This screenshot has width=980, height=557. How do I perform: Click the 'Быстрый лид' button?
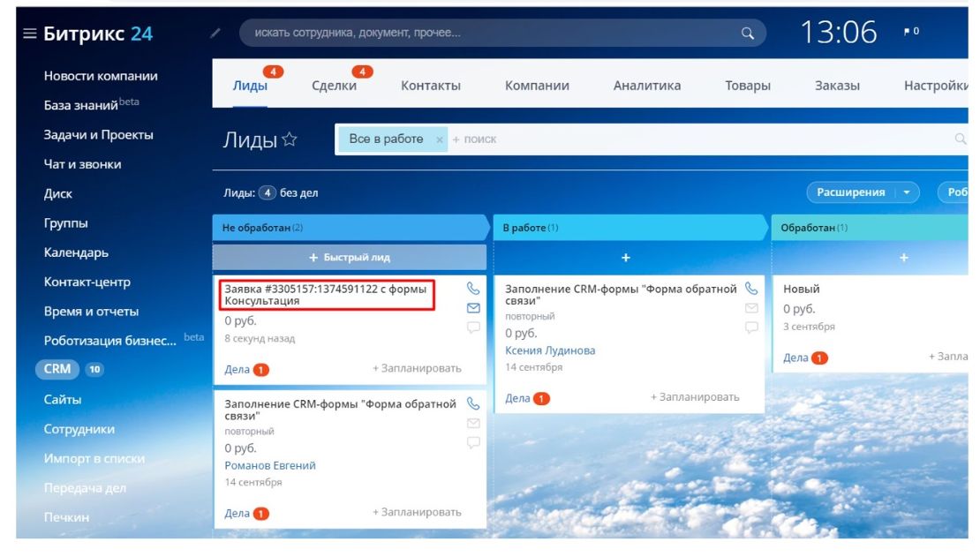(x=350, y=257)
